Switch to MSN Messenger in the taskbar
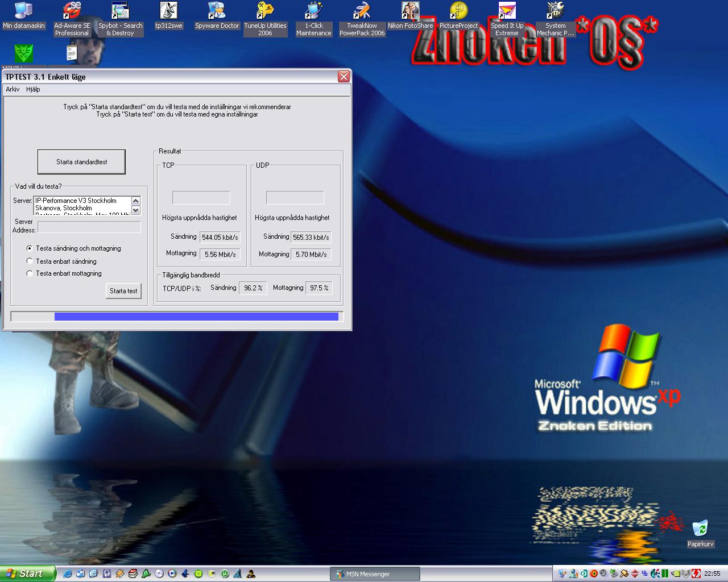The image size is (728, 582). (x=375, y=574)
